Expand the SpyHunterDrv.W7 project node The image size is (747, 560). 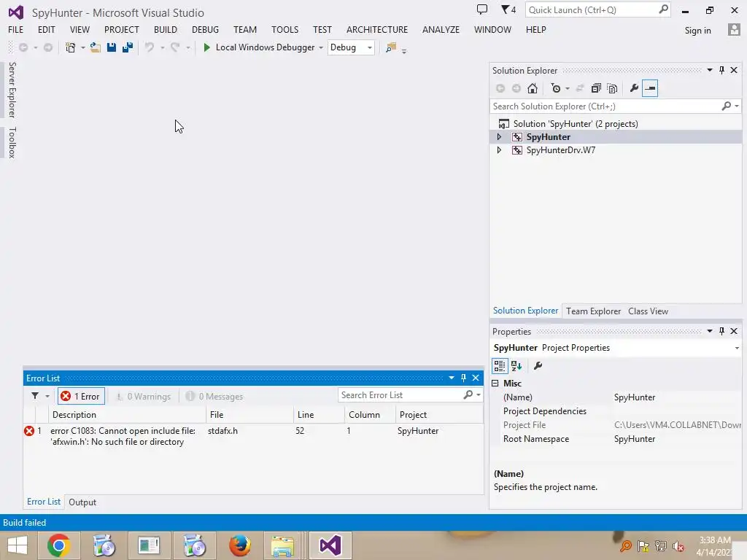[x=499, y=150]
